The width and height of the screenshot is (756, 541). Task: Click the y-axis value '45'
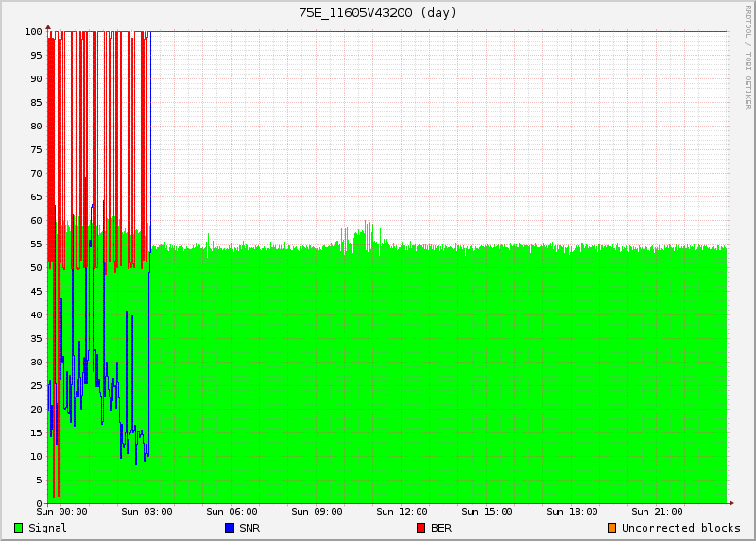pyautogui.click(x=36, y=292)
